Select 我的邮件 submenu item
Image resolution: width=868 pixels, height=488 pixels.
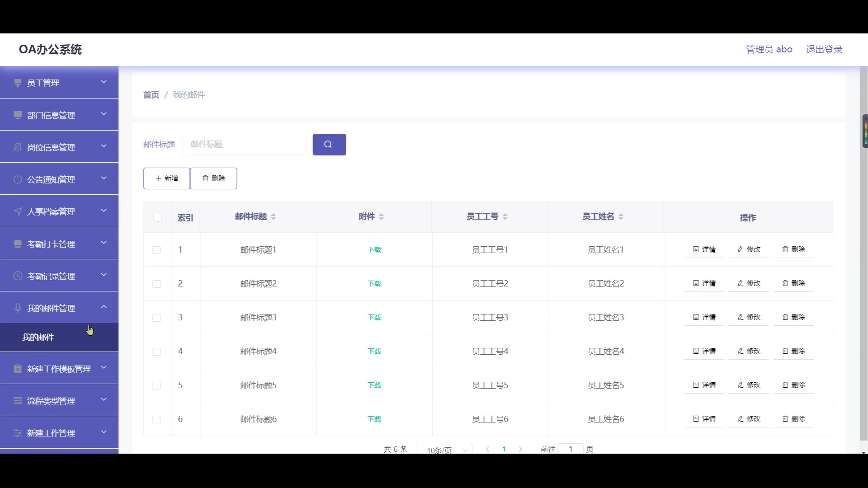tap(38, 338)
